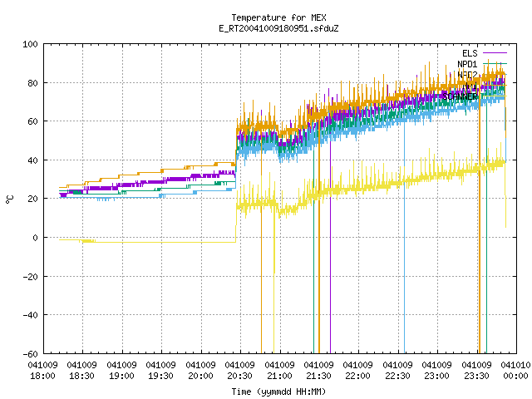Click the °C y-axis unit label

10,199
